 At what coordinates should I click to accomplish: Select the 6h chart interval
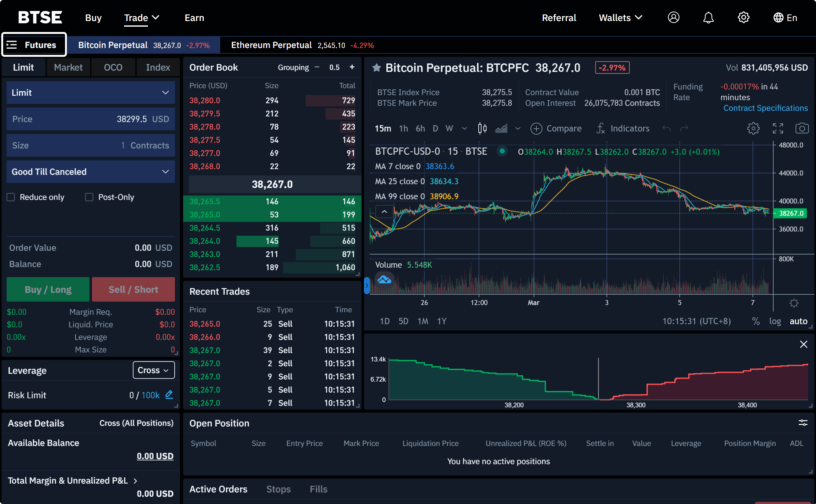pyautogui.click(x=420, y=128)
